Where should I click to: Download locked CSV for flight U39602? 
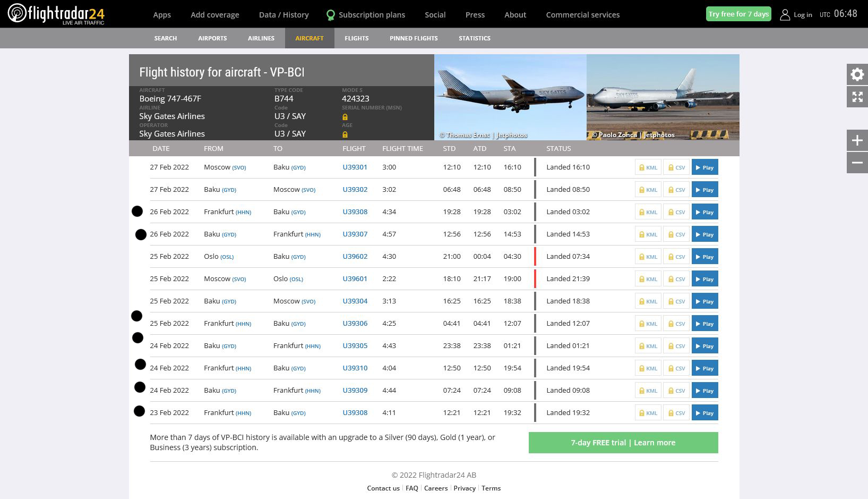(676, 257)
